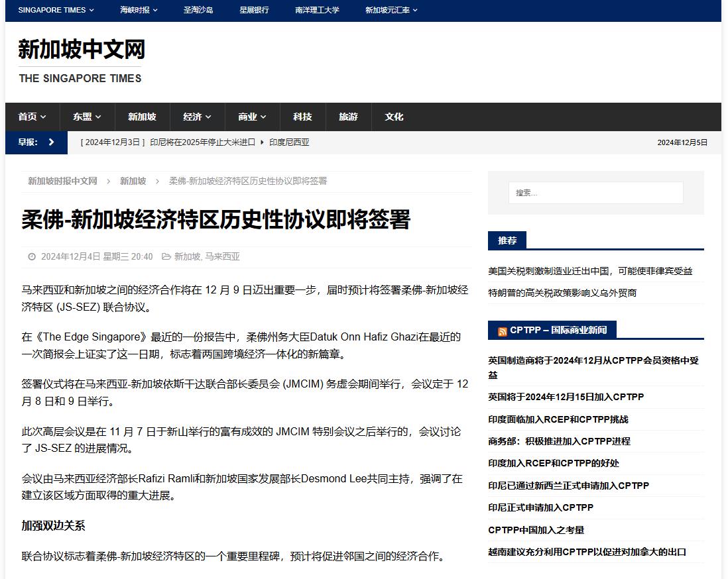Expand the 新加坡元汇率 dropdown
This screenshot has width=728, height=579.
(x=391, y=10)
